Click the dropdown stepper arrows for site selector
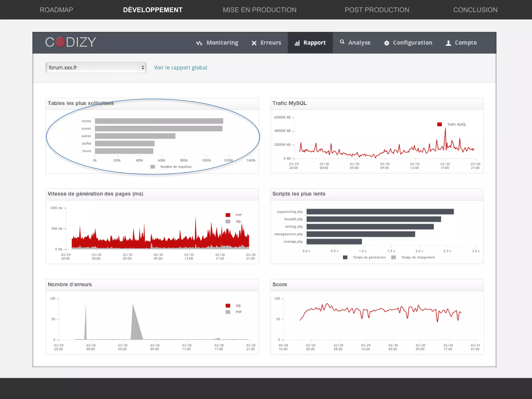The image size is (532, 399). coord(143,68)
